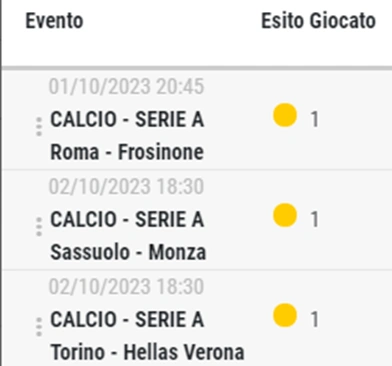This screenshot has height=366, width=392.
Task: Select the Sassuolo - Monza match name
Action: pyautogui.click(x=128, y=252)
